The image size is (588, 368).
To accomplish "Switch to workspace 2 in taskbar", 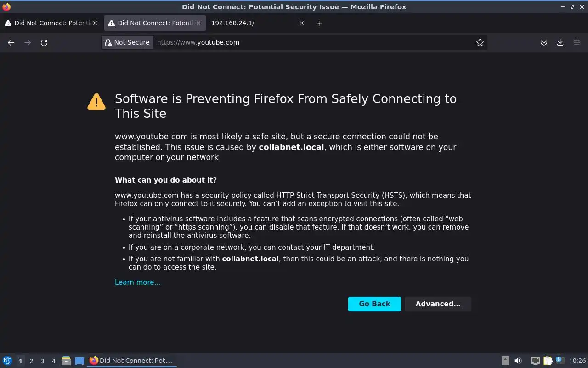I will [31, 361].
